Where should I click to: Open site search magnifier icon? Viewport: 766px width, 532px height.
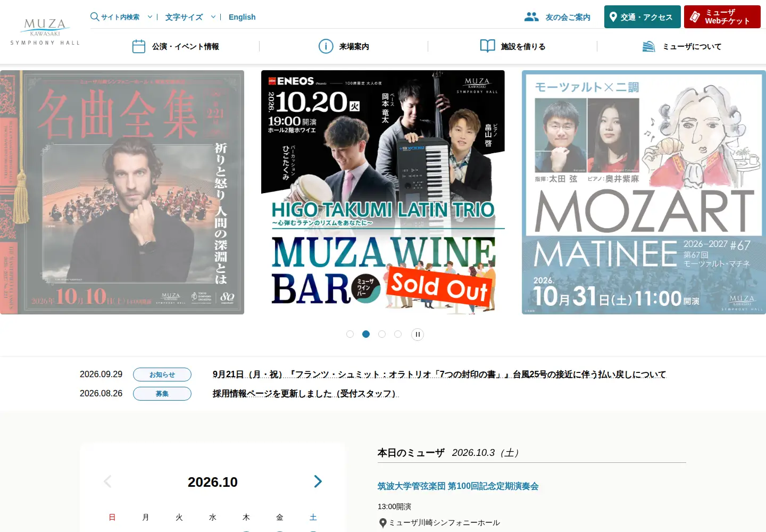(95, 16)
